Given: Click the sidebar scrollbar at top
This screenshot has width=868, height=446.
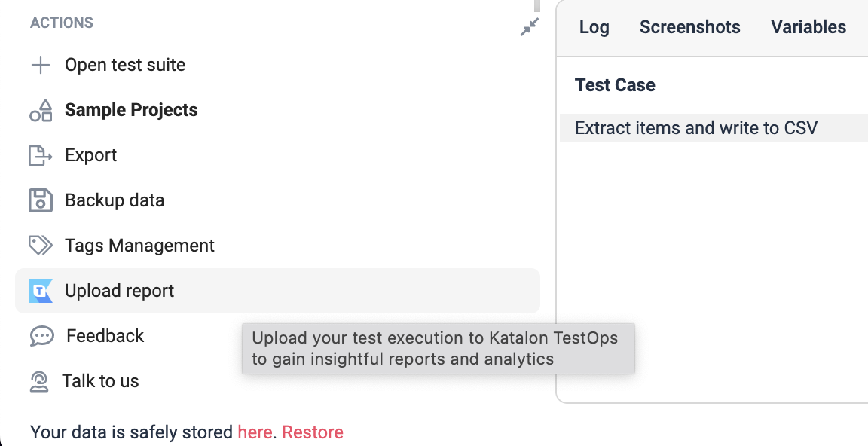Looking at the screenshot, I should [x=536, y=6].
